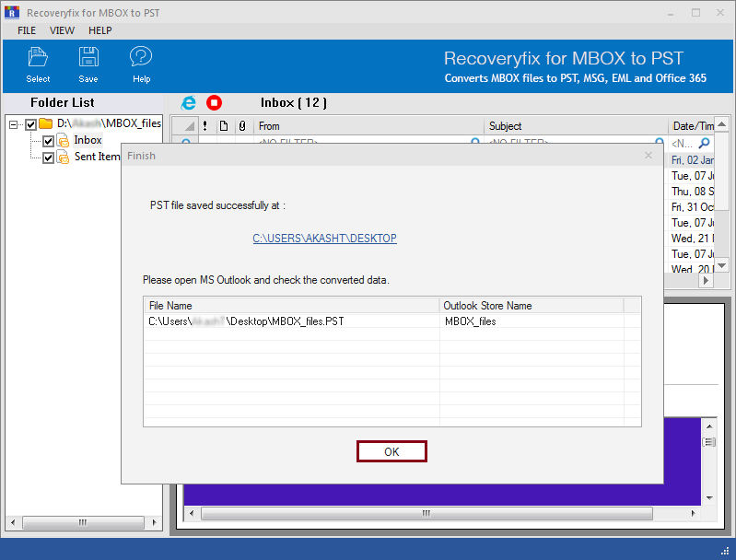The width and height of the screenshot is (736, 560).
Task: Click preview pane scroll up arrow
Action: [709, 426]
